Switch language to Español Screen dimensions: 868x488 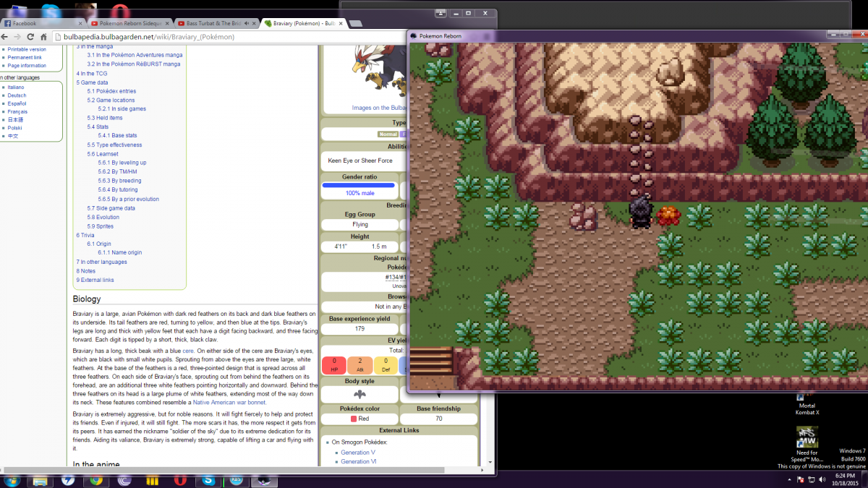pyautogui.click(x=17, y=103)
